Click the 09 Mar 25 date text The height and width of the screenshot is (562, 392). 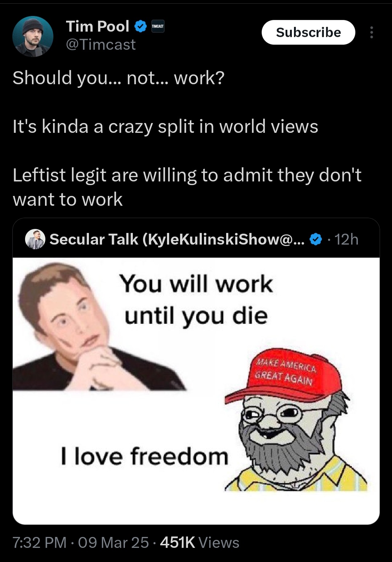coord(113,543)
